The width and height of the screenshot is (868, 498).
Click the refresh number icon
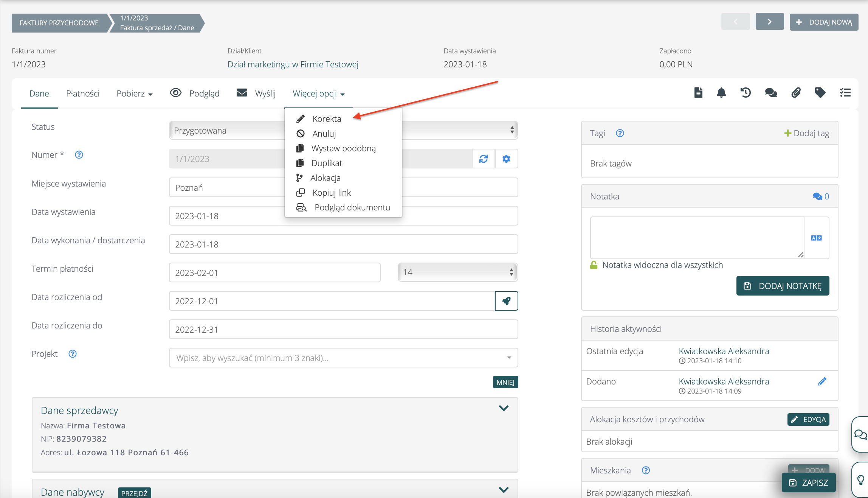[x=484, y=159]
